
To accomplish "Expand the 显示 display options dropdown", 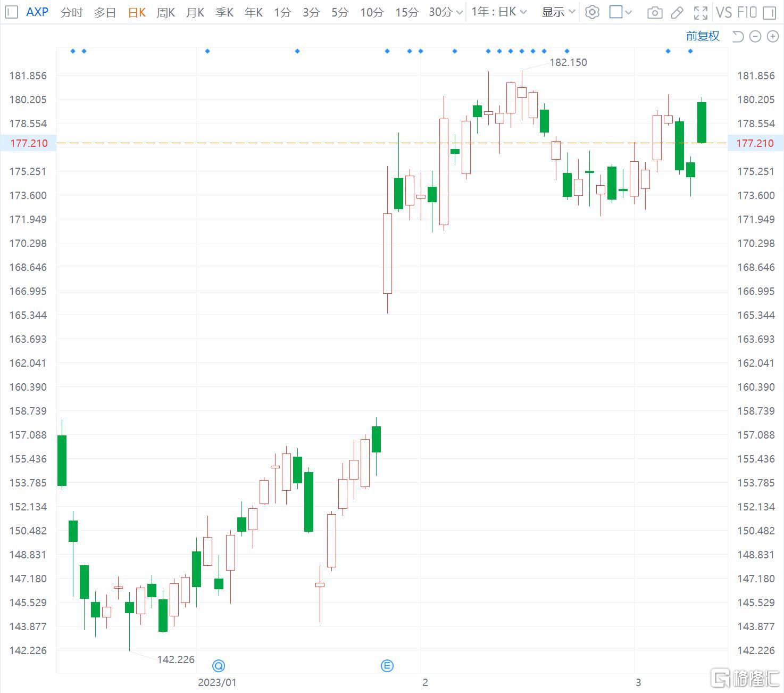I will [558, 12].
